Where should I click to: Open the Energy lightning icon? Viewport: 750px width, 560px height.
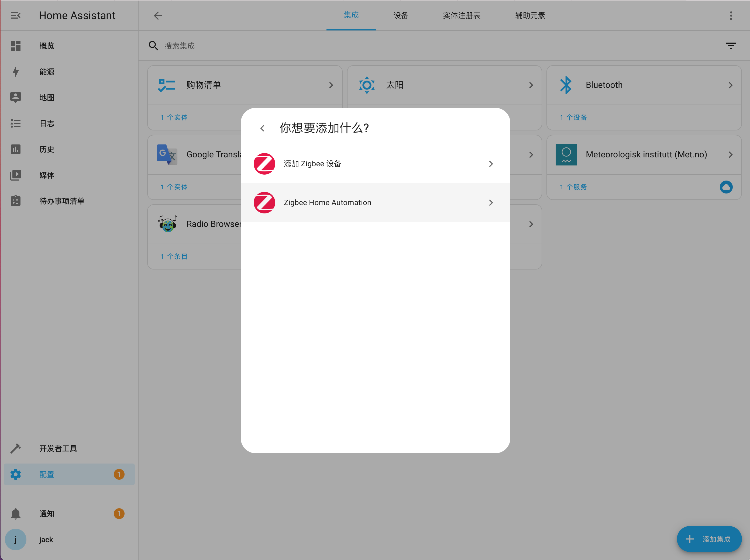(16, 72)
